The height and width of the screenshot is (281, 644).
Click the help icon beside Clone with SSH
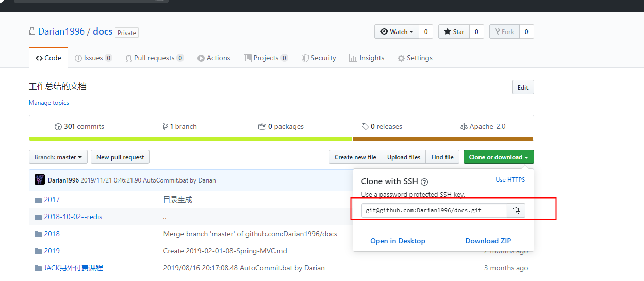point(424,182)
